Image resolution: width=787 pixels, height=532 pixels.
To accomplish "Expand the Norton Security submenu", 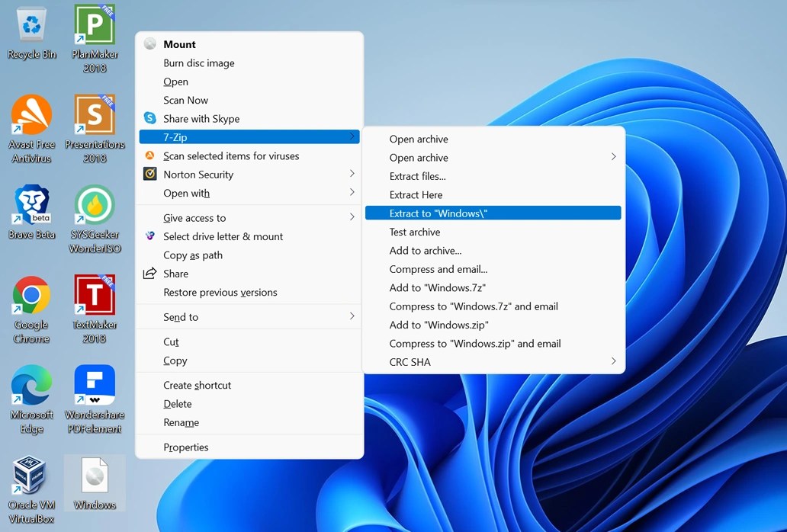I will click(249, 174).
